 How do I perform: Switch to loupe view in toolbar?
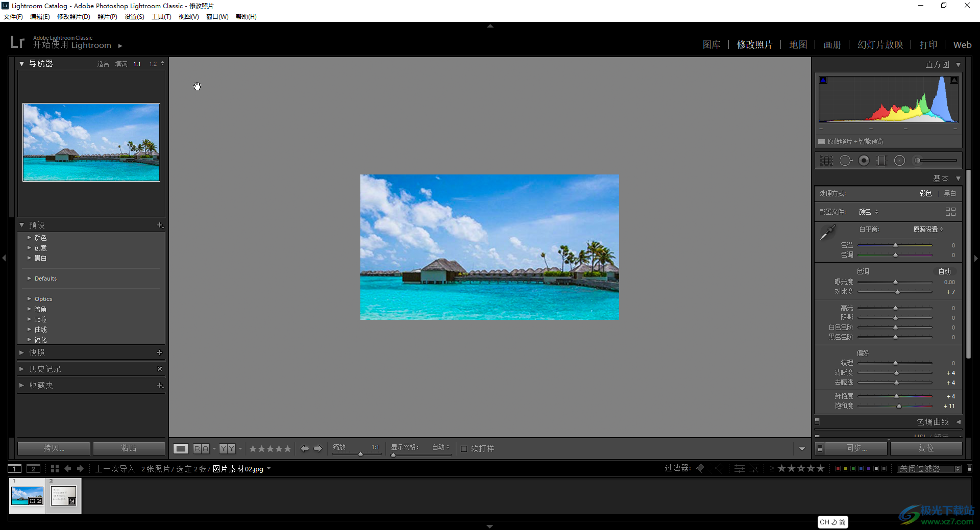[181, 448]
